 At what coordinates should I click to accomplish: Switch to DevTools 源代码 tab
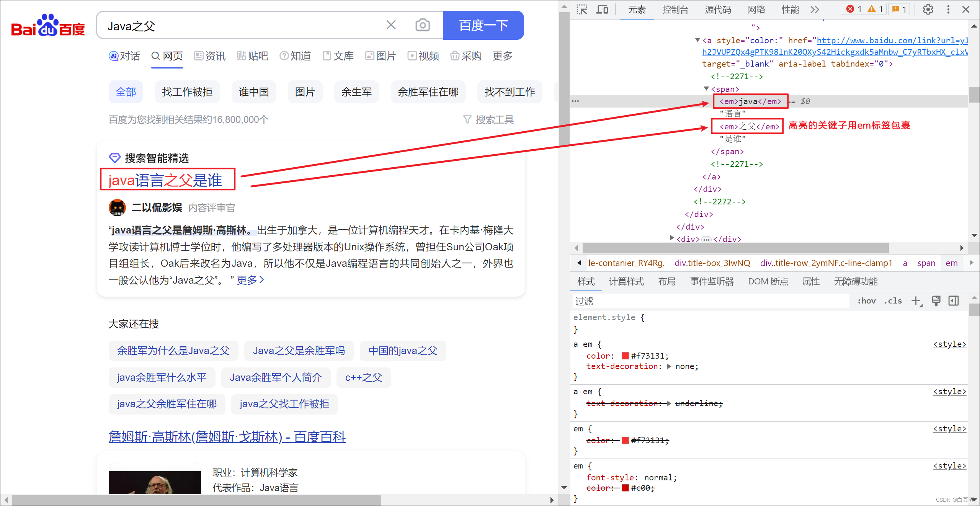click(x=718, y=10)
